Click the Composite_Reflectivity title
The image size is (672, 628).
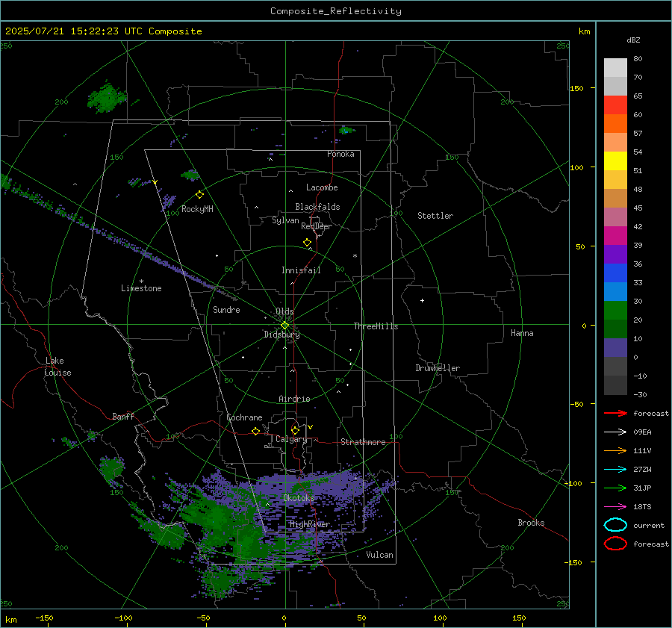[x=336, y=11]
